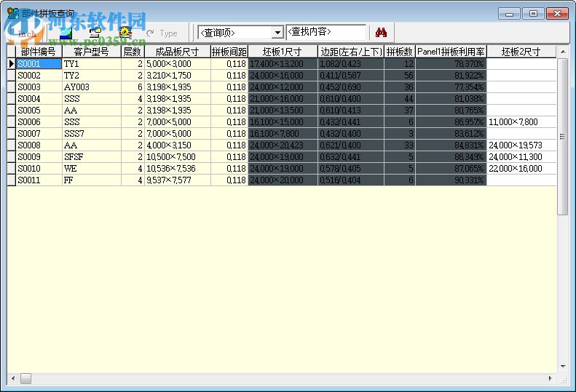This screenshot has width=576, height=392.
Task: Sort by 部件编号 column header
Action: click(x=39, y=52)
